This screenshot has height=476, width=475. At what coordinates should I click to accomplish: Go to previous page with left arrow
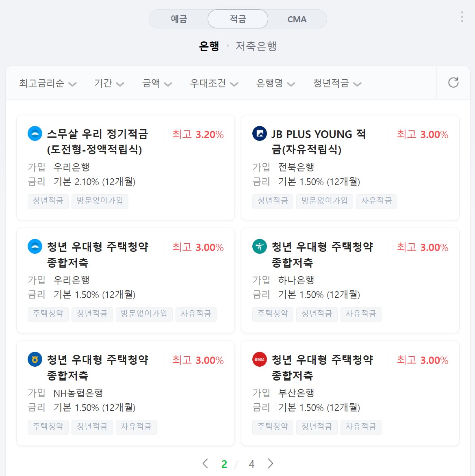(x=205, y=463)
